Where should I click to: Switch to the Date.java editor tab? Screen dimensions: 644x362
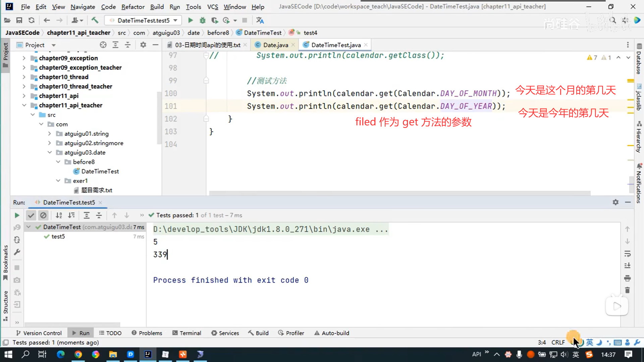(275, 45)
